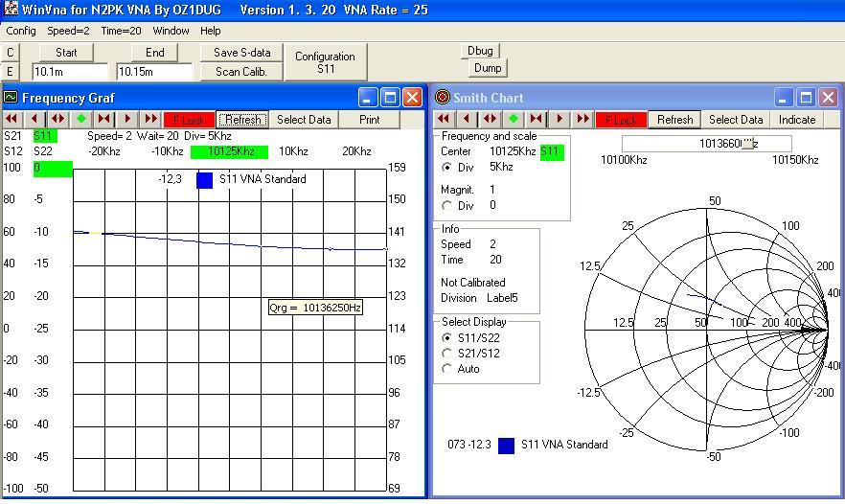Open the Window menu

pos(171,31)
